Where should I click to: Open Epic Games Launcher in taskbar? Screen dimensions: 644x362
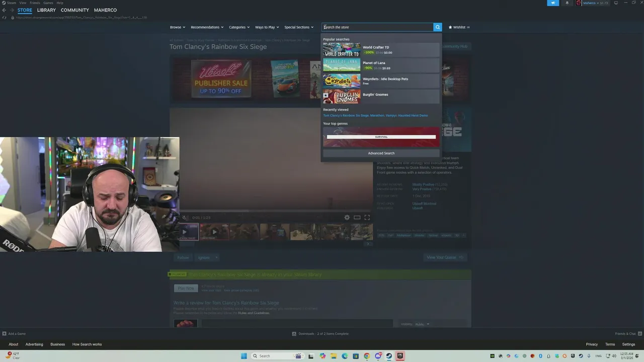(400, 356)
